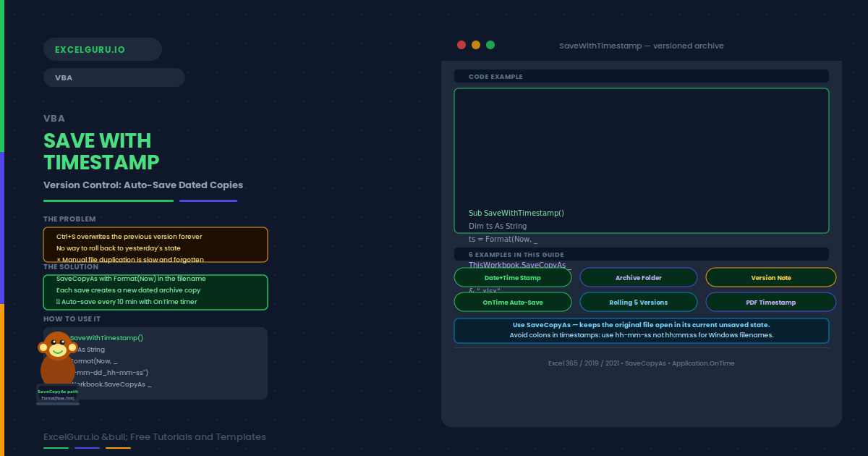This screenshot has width=868, height=456.
Task: Open the EXCELGURU.IO badge
Action: pyautogui.click(x=103, y=49)
